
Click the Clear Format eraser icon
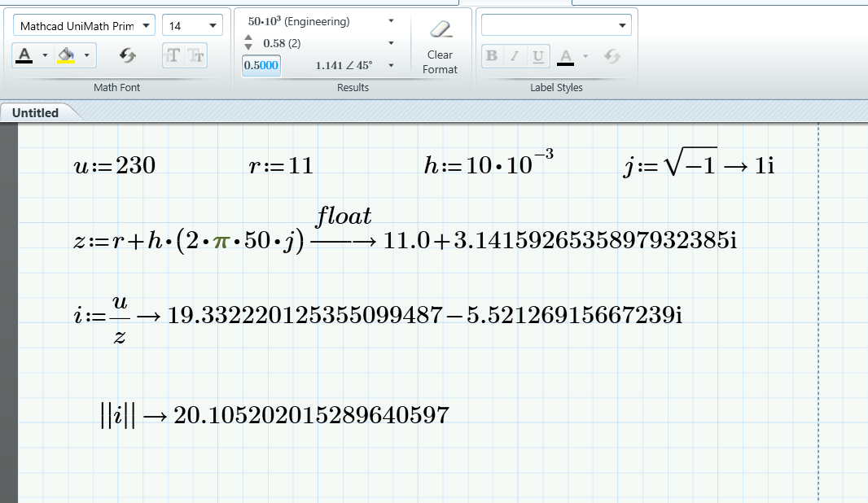coord(440,29)
